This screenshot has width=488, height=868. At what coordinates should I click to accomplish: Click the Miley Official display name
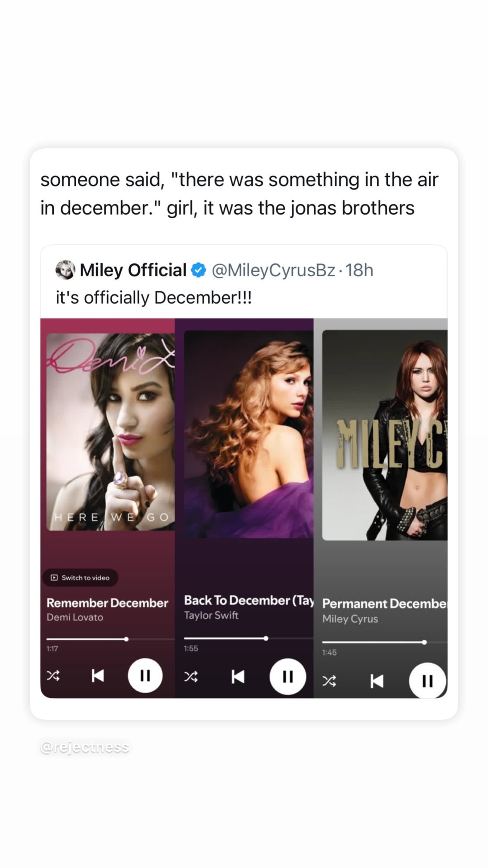tap(133, 270)
